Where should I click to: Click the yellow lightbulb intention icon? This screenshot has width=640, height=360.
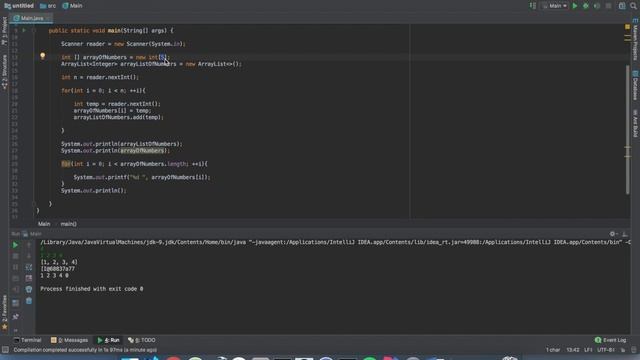[x=42, y=56]
